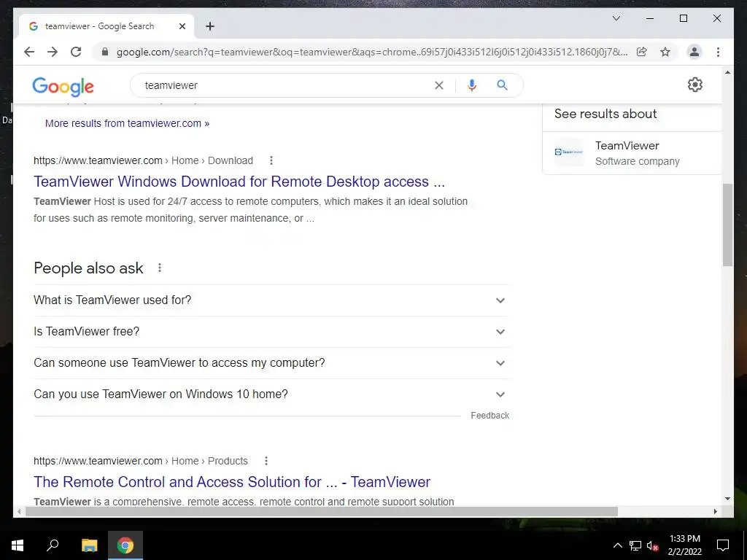Click the vertical scrollbar thumb

727,225
